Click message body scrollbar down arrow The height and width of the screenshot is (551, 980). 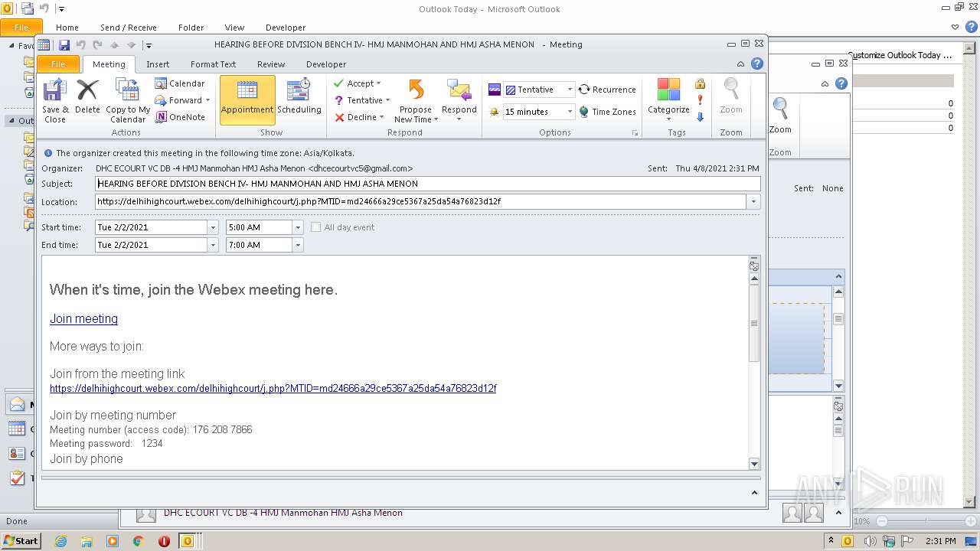tap(754, 464)
